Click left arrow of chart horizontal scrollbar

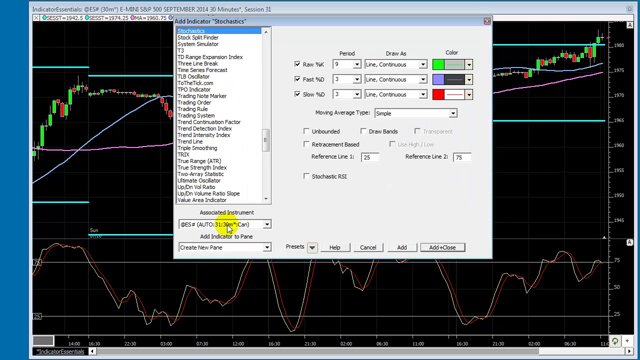(x=93, y=351)
